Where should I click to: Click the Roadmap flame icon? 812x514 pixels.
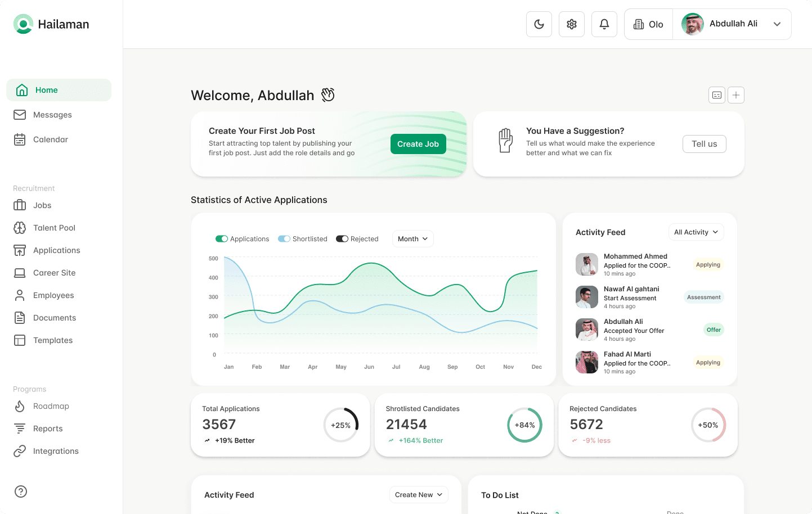[20, 406]
